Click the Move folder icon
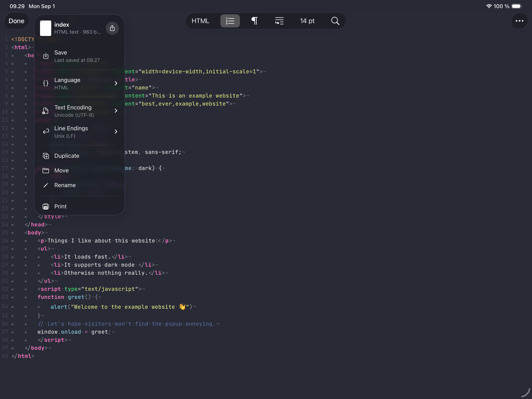Viewport: 532px width, 399px height. coord(46,171)
